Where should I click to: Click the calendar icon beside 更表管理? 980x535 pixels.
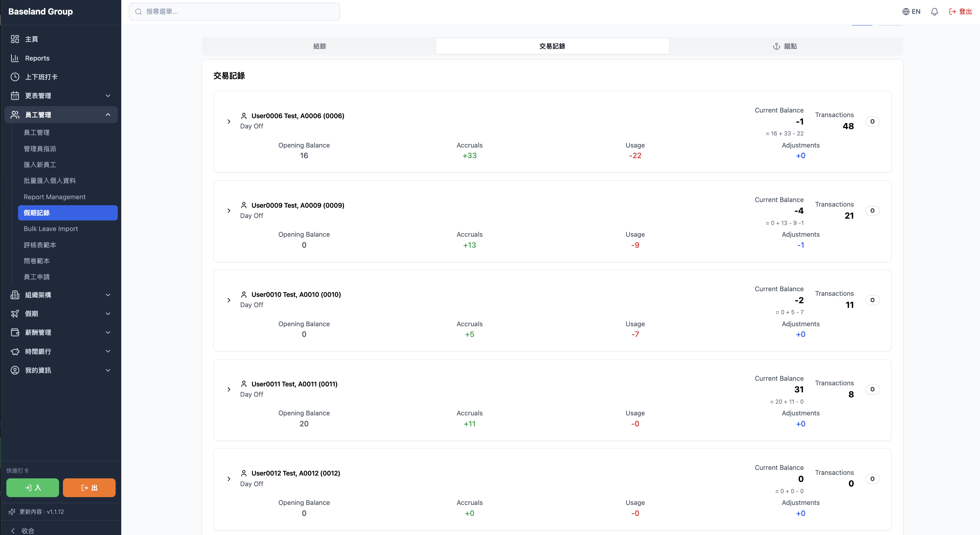coord(15,96)
